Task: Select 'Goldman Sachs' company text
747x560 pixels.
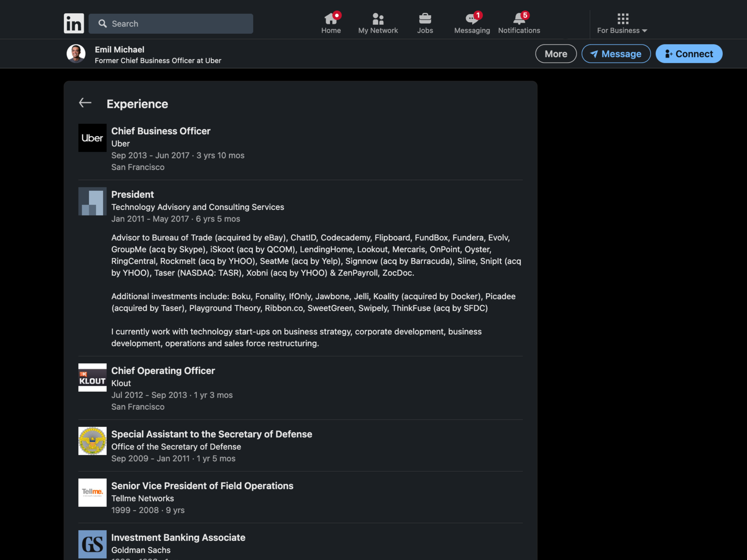Action: (x=141, y=550)
